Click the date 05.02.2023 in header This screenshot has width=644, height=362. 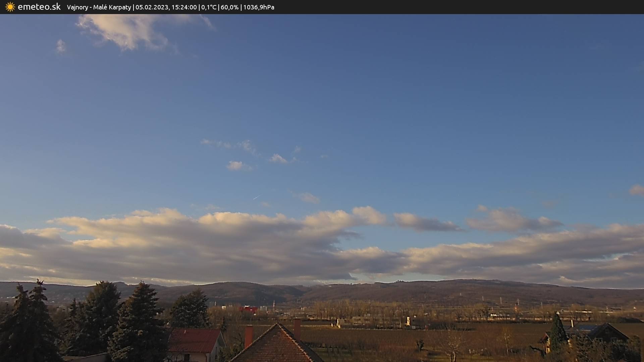pyautogui.click(x=152, y=7)
